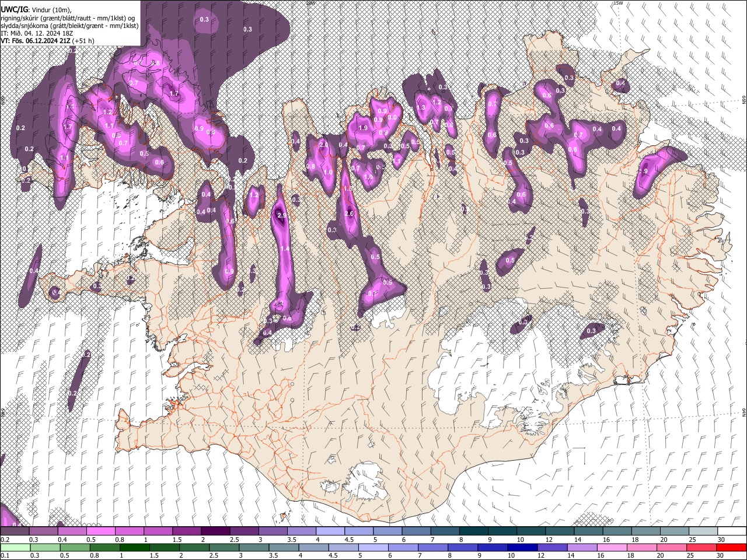Viewport: 747px width, 560px height.
Task: Click the 'slydda/snjókoma' legend description line
Action: tap(69, 26)
